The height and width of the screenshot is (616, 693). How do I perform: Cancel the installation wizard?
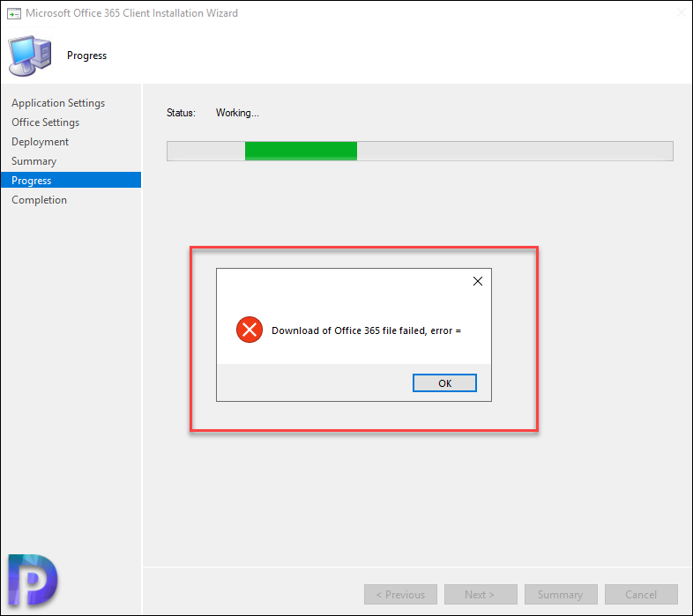pyautogui.click(x=641, y=594)
